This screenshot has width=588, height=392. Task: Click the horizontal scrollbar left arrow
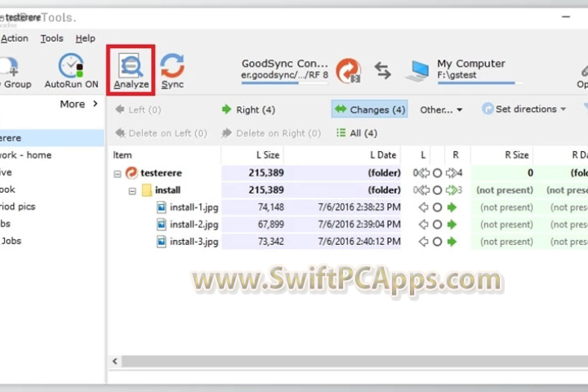pyautogui.click(x=115, y=361)
